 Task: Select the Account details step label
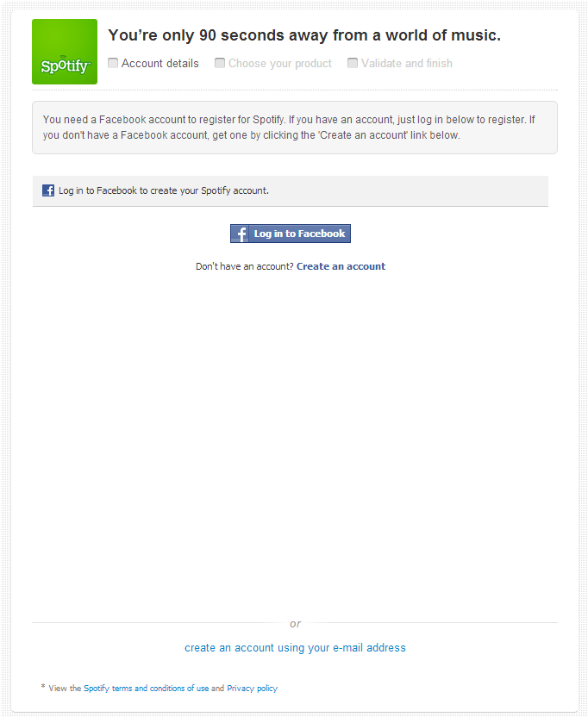click(160, 63)
